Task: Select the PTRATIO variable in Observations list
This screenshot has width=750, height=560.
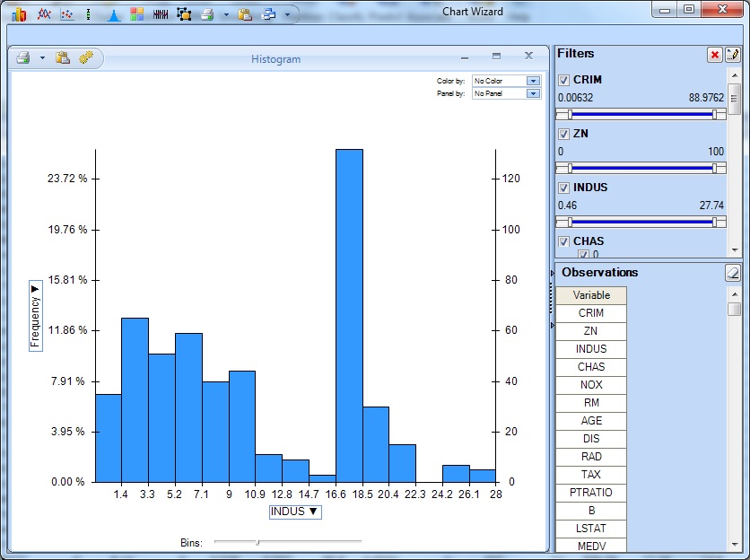Action: pos(591,493)
